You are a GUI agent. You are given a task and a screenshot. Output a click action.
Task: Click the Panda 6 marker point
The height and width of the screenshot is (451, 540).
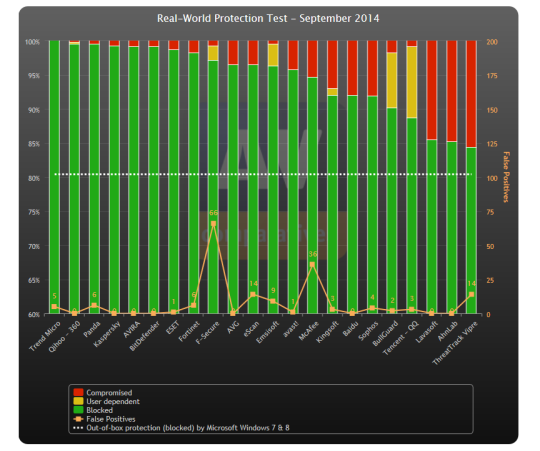coord(94,305)
